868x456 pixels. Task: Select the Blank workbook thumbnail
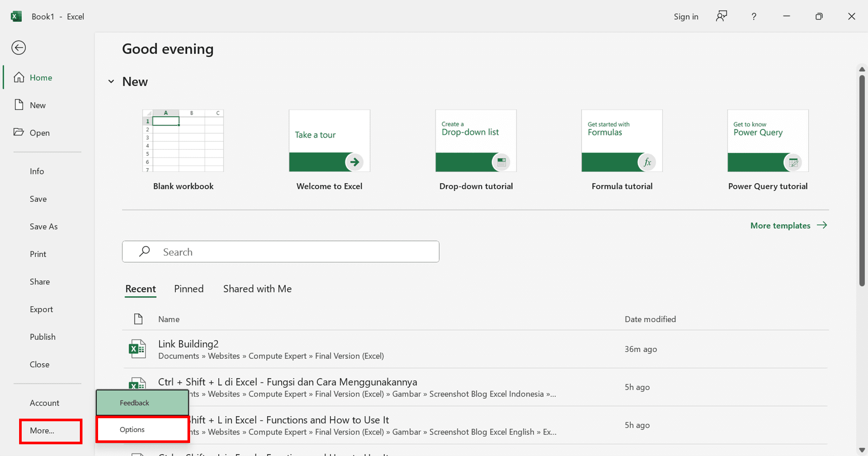(183, 141)
